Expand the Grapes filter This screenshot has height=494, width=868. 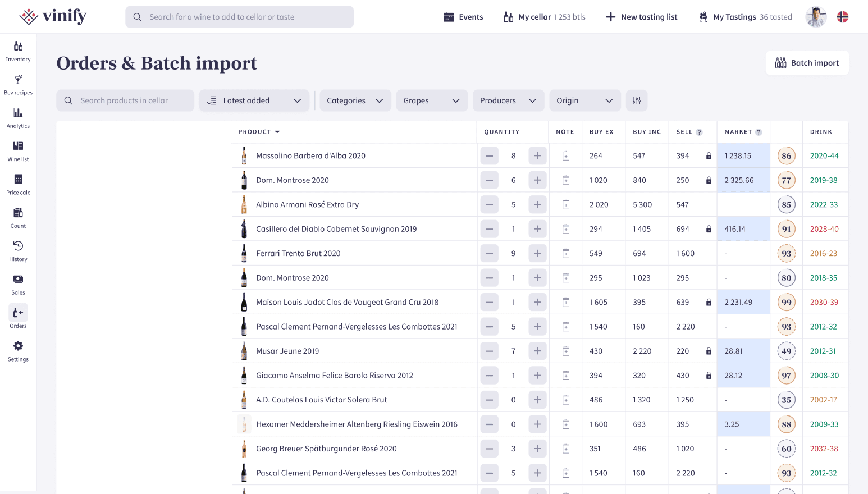tap(432, 100)
